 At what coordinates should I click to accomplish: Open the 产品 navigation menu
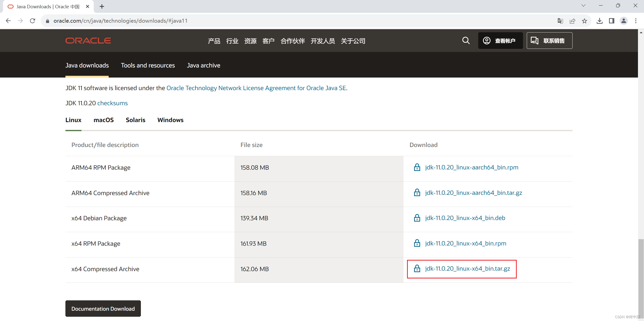click(214, 41)
